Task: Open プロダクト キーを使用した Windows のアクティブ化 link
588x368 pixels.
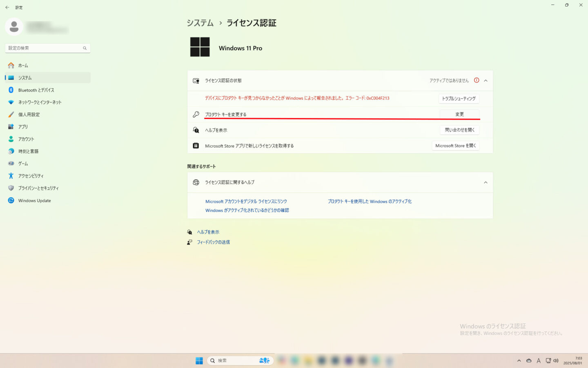Action: click(x=370, y=202)
